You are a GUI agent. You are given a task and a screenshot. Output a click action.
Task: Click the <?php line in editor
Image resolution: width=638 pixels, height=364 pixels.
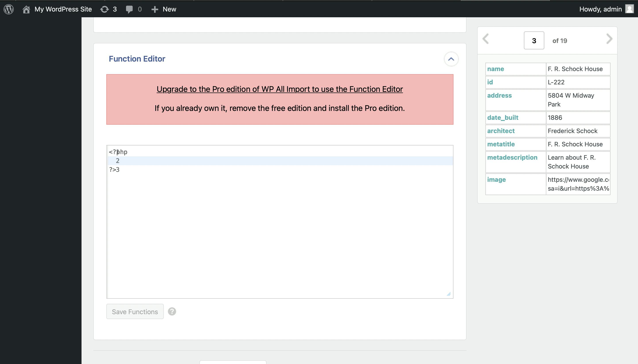click(x=118, y=152)
